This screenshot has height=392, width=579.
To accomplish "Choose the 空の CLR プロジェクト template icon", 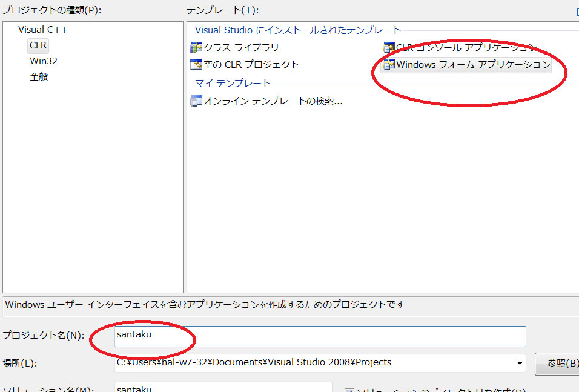I will [196, 65].
